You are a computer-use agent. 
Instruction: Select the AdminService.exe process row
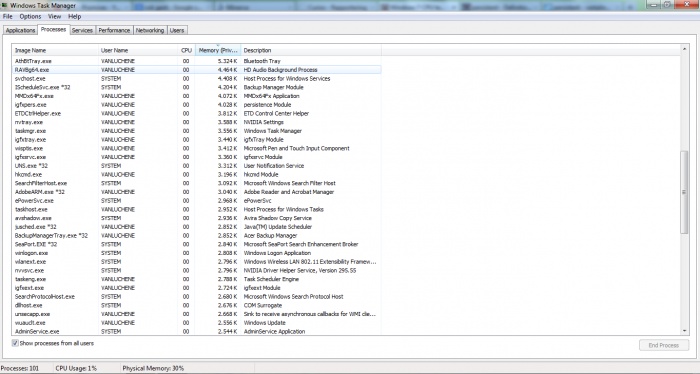[197, 331]
